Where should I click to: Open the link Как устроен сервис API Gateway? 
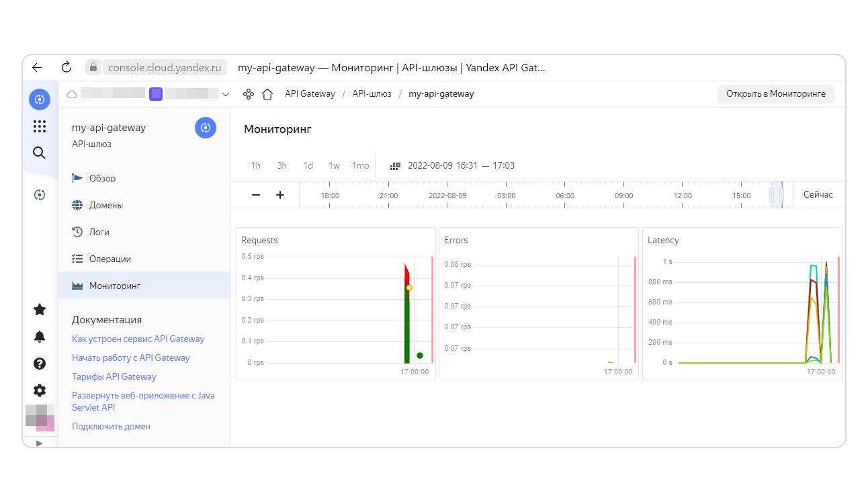point(138,339)
